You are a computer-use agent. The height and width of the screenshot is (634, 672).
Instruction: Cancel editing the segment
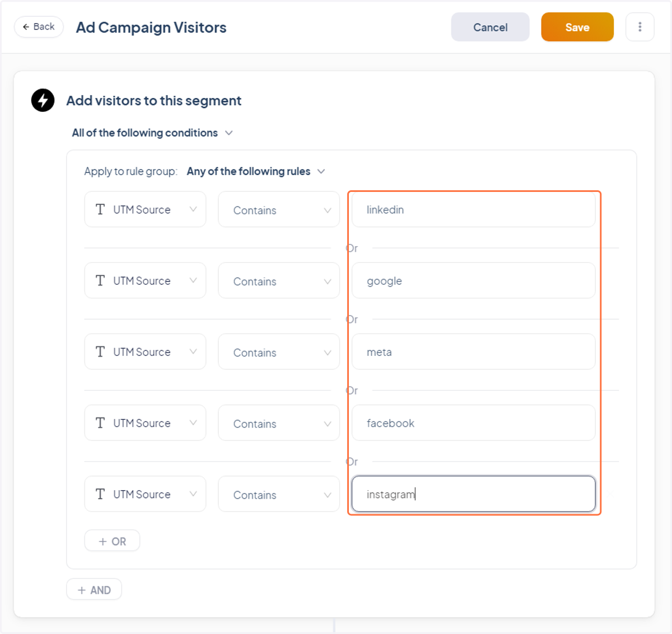pyautogui.click(x=490, y=27)
